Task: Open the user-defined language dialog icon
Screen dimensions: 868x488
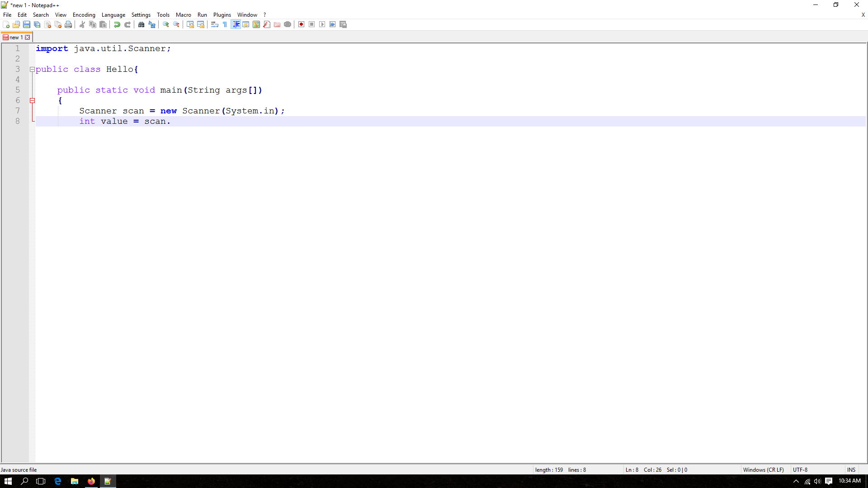Action: pyautogui.click(x=246, y=24)
